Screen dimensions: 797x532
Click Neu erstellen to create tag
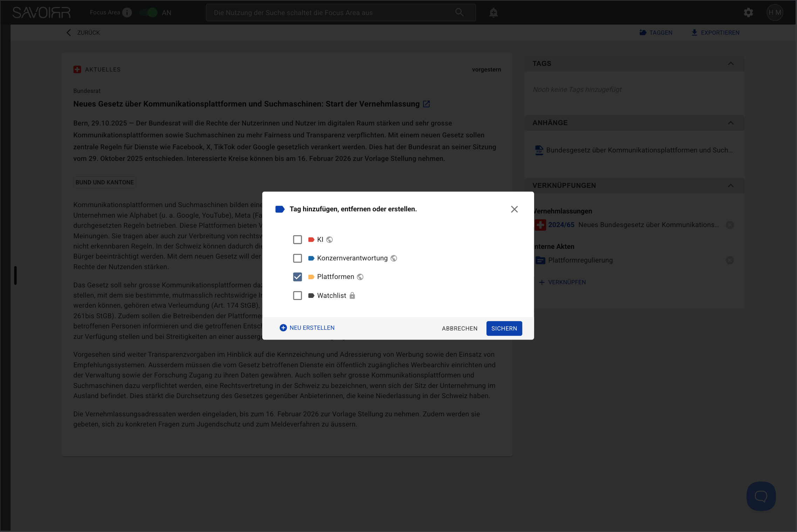coord(307,328)
